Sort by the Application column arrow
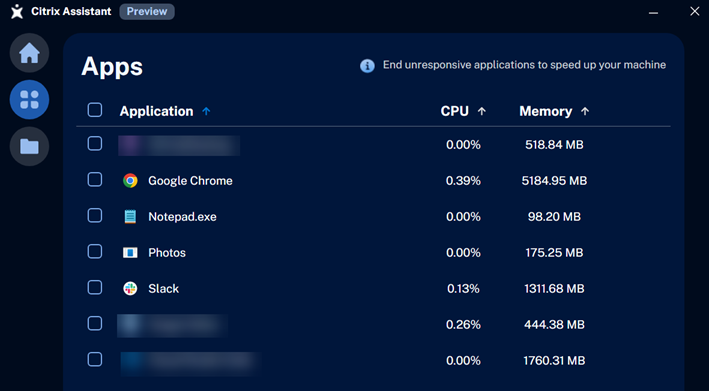709x391 pixels. (206, 111)
